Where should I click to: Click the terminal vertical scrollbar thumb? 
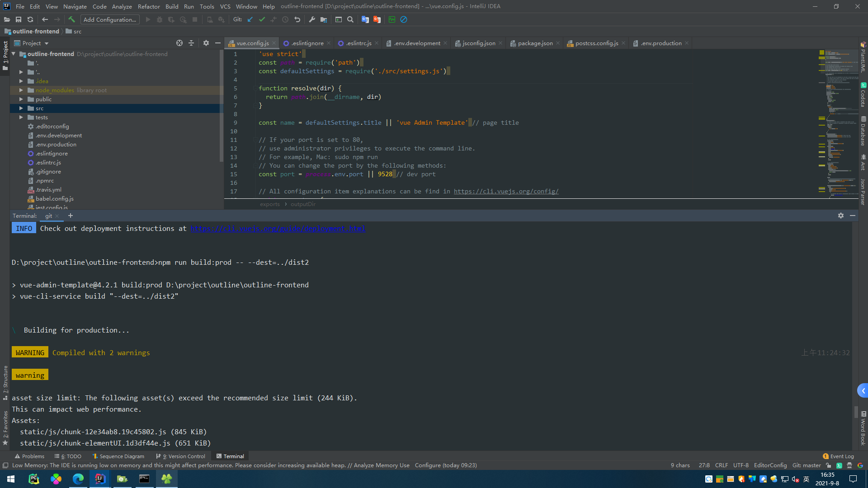pos(855,412)
